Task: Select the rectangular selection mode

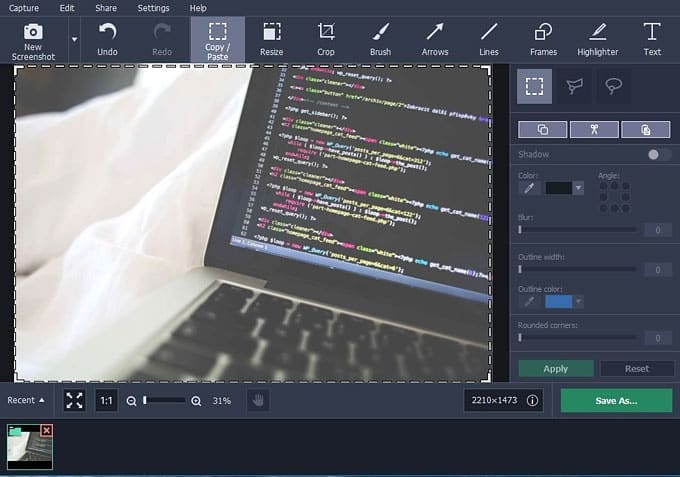Action: tap(534, 87)
